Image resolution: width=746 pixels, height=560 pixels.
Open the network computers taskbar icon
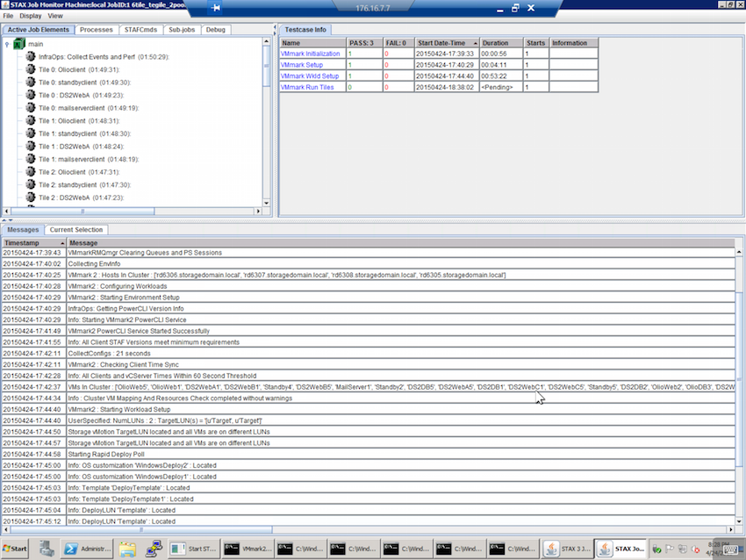click(x=154, y=549)
